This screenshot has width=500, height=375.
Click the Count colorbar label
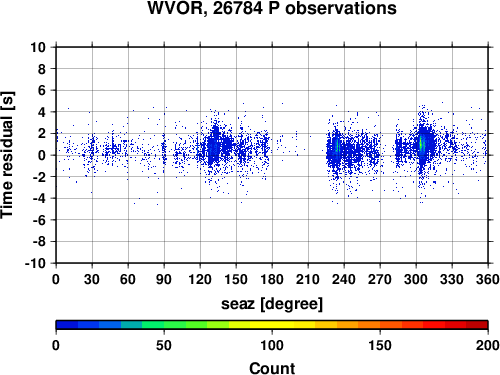272,368
